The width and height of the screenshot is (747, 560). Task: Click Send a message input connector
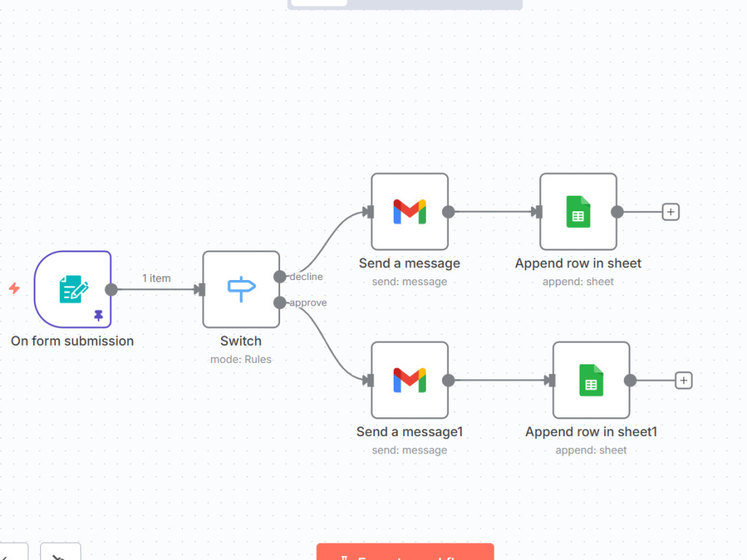(x=369, y=212)
